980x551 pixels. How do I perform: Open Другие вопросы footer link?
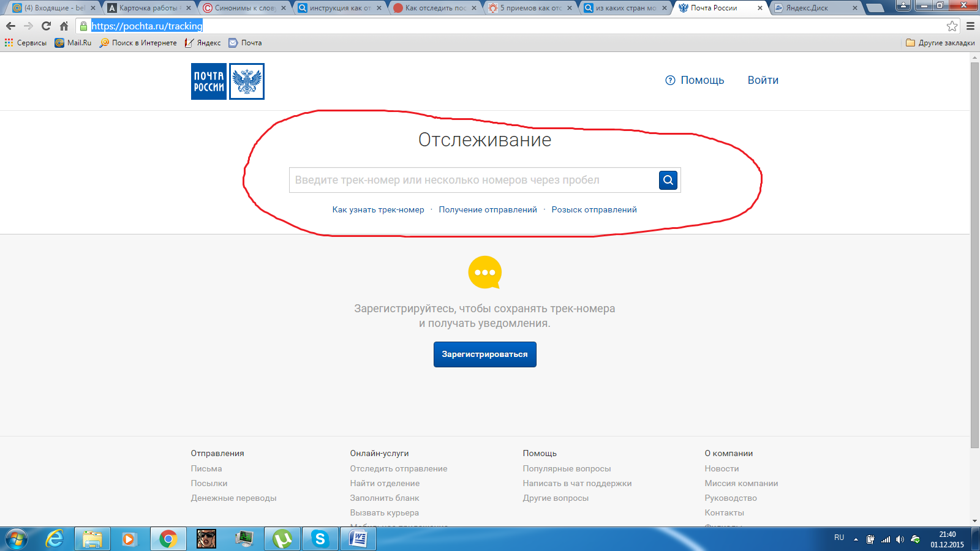(x=556, y=498)
